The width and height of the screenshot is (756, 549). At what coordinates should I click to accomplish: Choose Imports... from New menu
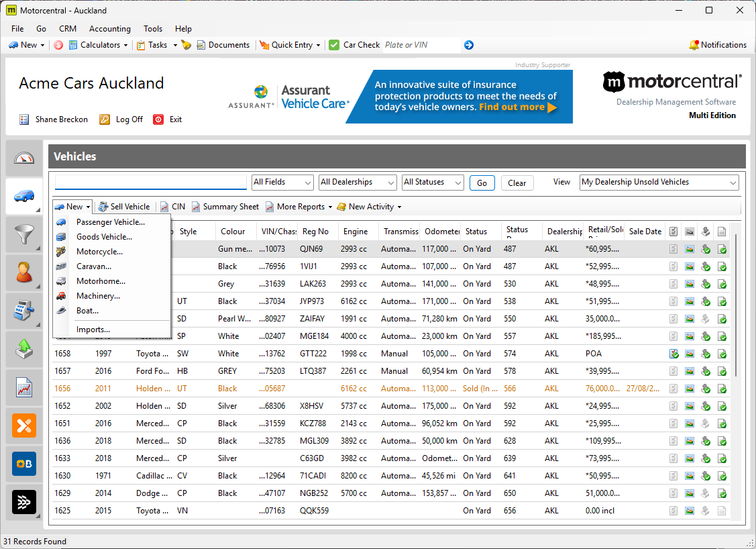pyautogui.click(x=111, y=330)
